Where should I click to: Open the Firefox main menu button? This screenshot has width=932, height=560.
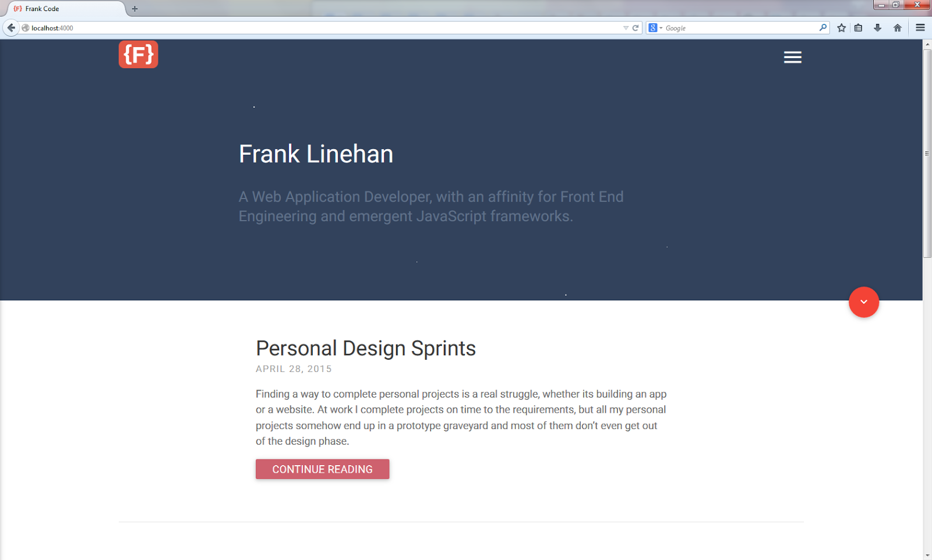[920, 28]
